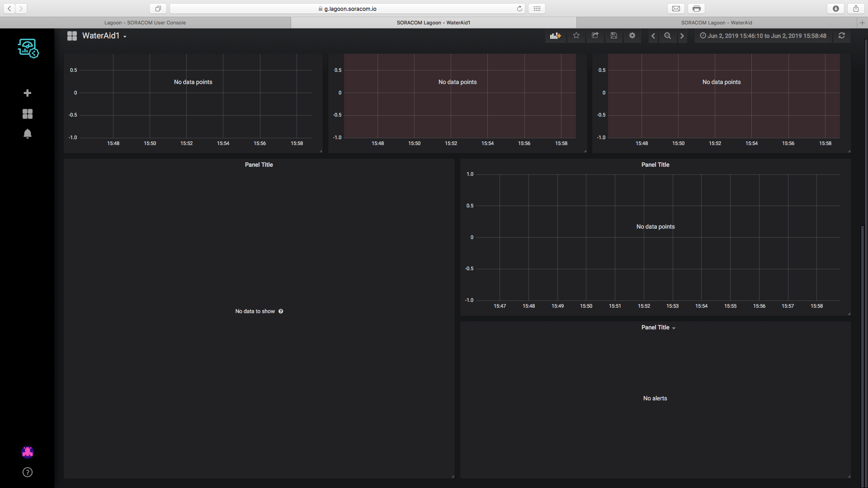Open the alerting bell in sidebar
Viewport: 868px width, 488px height.
28,134
